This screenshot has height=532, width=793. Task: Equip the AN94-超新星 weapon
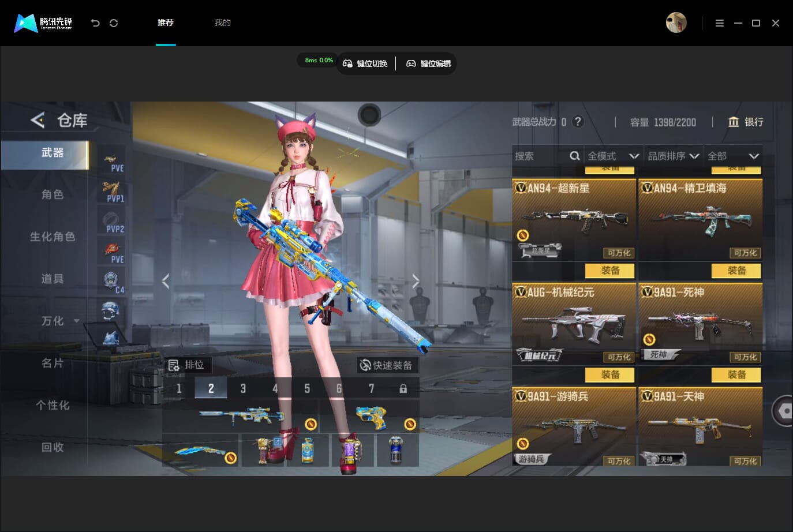[x=610, y=271]
